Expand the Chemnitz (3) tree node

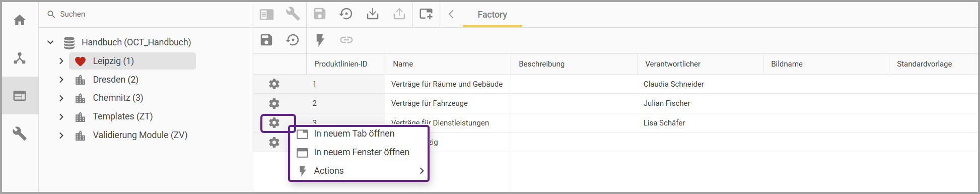point(61,98)
